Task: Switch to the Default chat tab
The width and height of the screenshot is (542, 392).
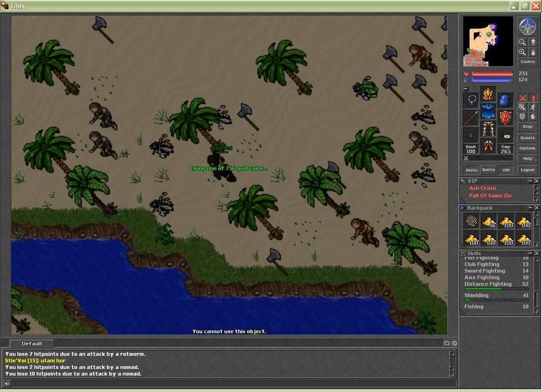Action: click(32, 344)
